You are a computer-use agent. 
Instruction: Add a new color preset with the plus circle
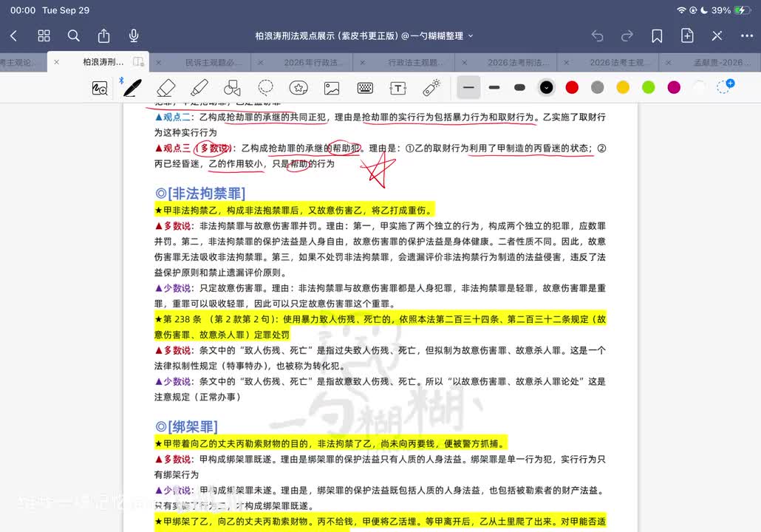click(725, 86)
